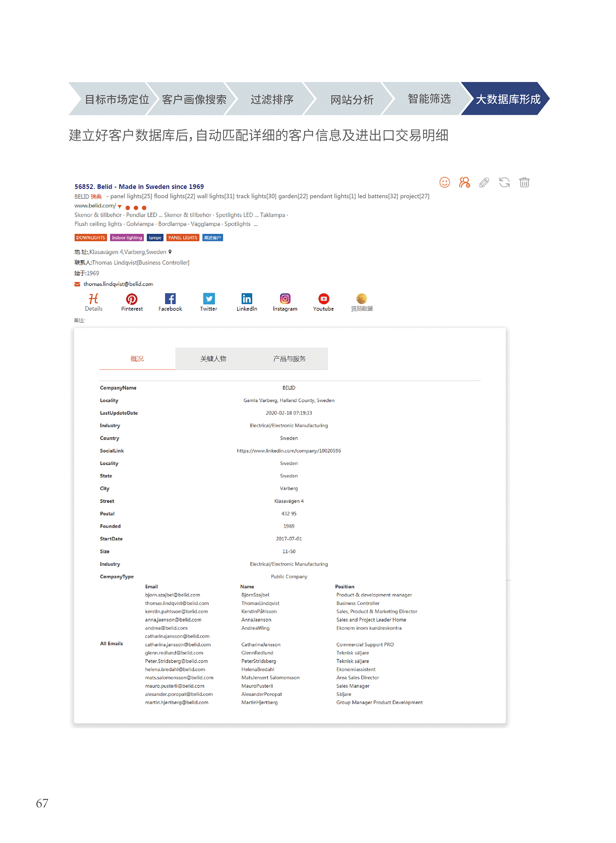Click the Street value Klasavägen 4
Viewport: 616px width, 843px height.
tap(289, 501)
